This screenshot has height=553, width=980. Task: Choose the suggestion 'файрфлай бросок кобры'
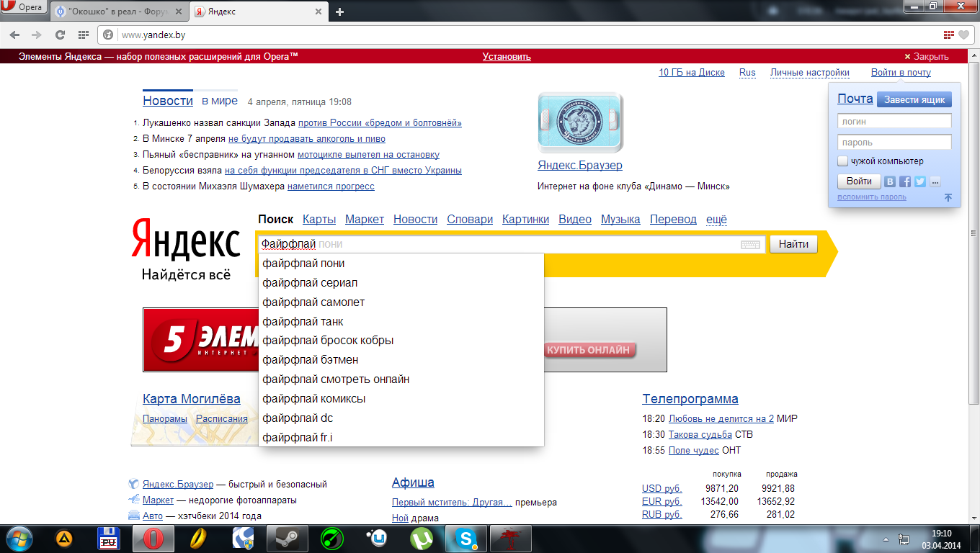pos(401,341)
